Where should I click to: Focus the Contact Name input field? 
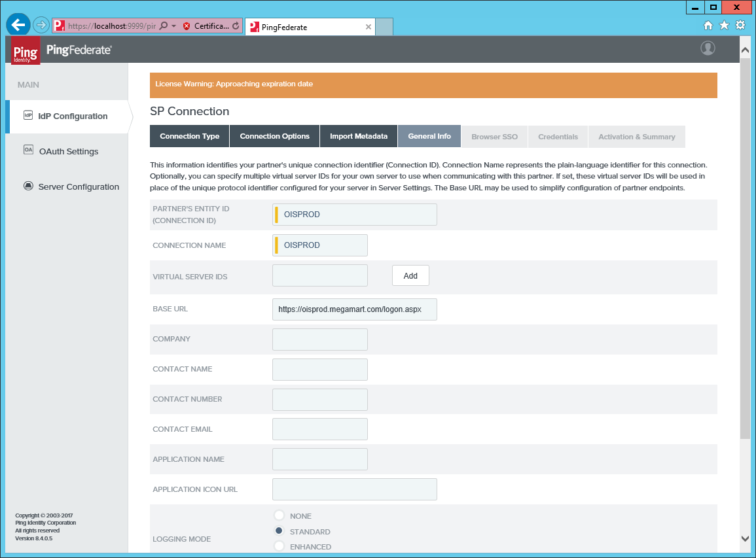click(320, 370)
